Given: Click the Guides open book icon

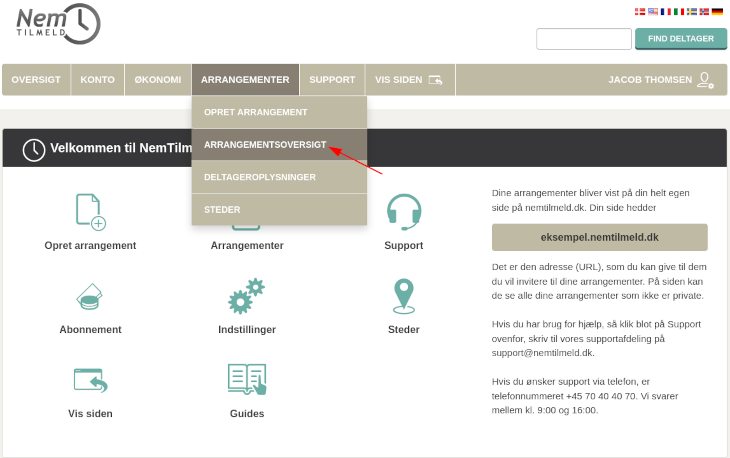Looking at the screenshot, I should click(247, 379).
